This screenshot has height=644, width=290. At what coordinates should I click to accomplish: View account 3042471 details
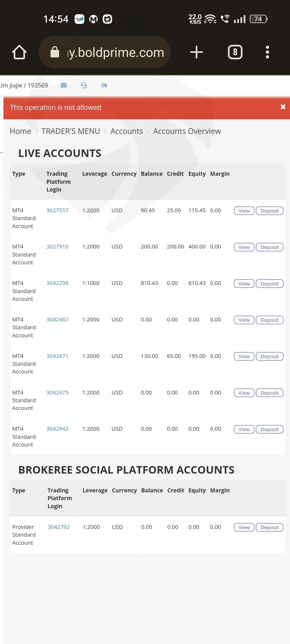(244, 356)
